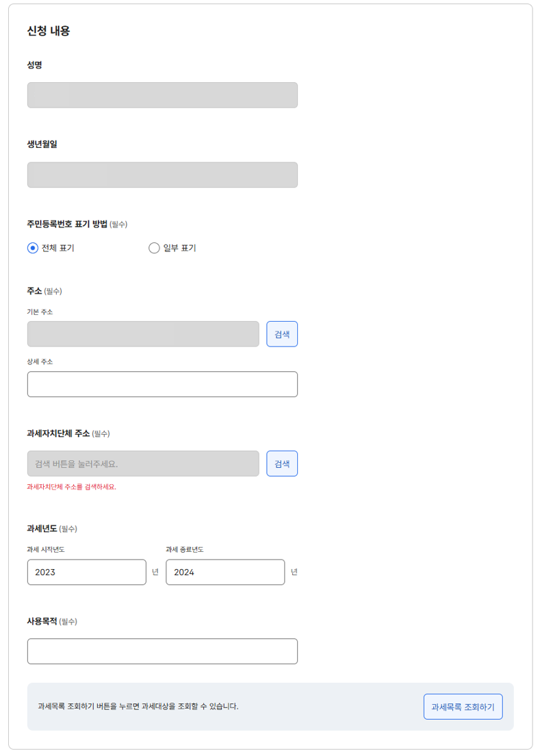Click the disabled 성명 field
The image size is (540, 756).
point(162,95)
